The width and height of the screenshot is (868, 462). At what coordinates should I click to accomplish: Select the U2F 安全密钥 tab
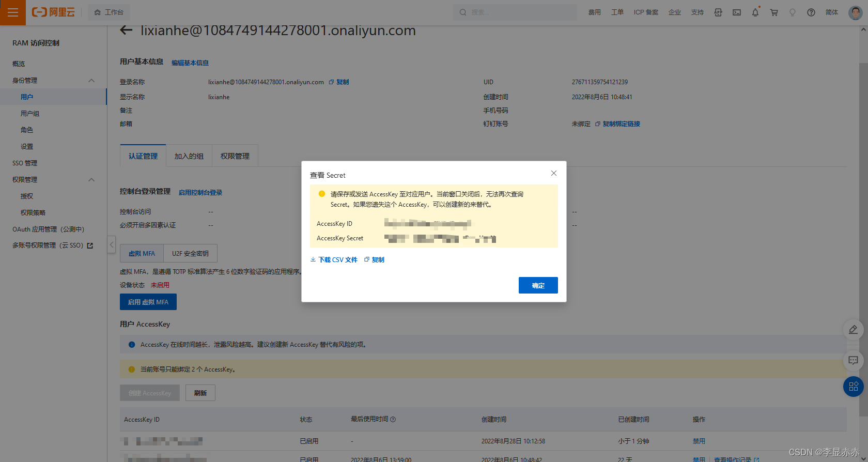(x=190, y=253)
